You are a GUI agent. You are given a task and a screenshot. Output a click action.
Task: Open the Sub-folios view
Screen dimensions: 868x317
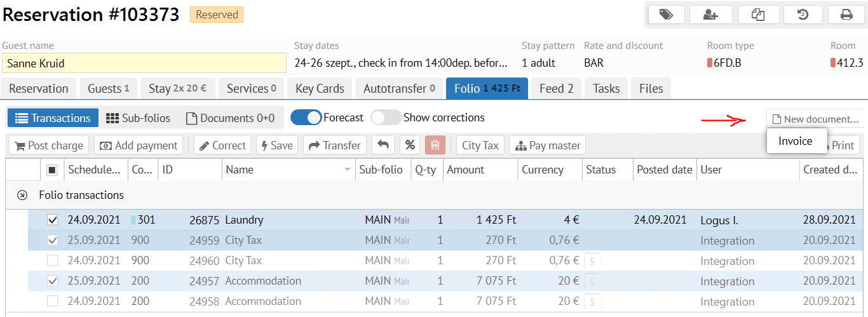point(138,118)
